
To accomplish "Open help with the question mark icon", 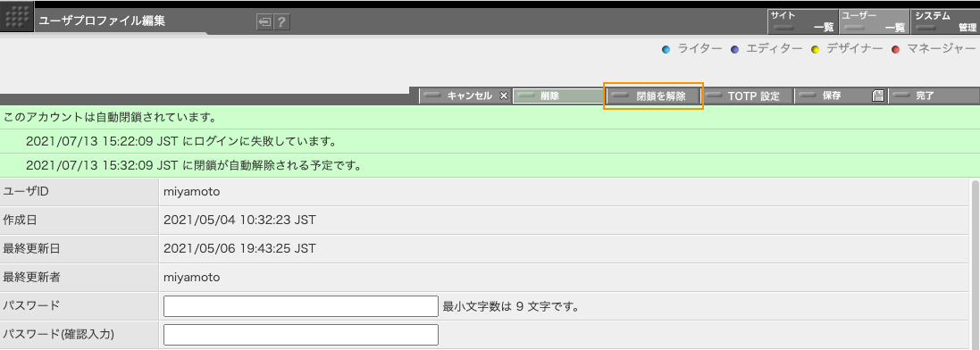I will click(x=281, y=22).
